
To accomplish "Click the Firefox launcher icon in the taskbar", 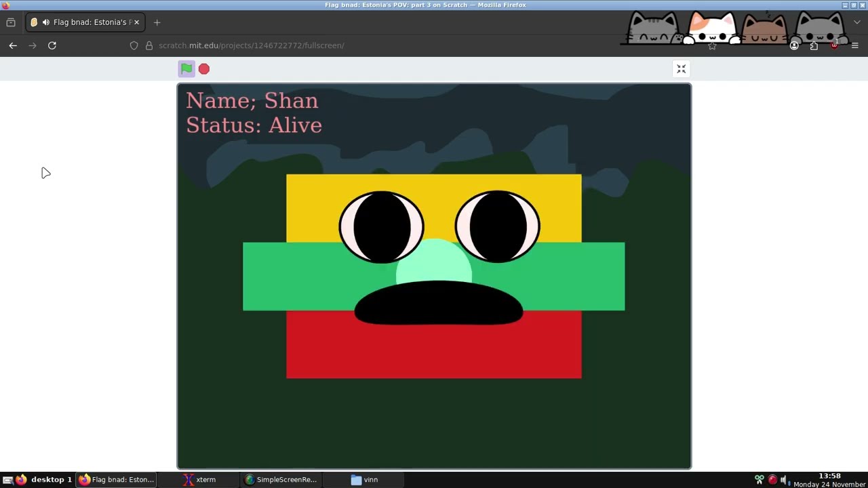I will (x=21, y=479).
